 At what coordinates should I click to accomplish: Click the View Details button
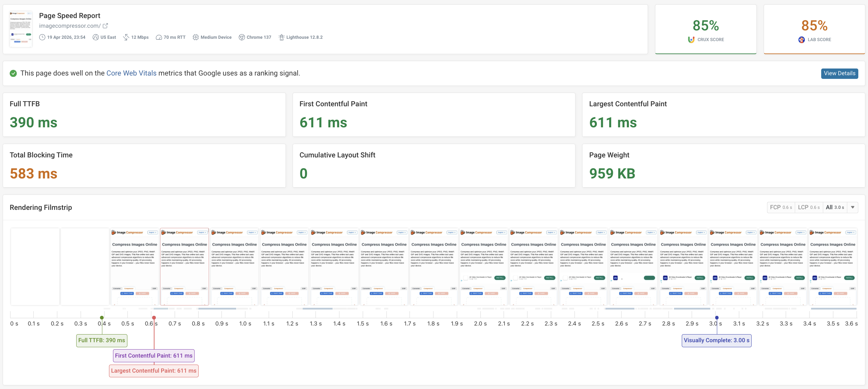tap(839, 73)
